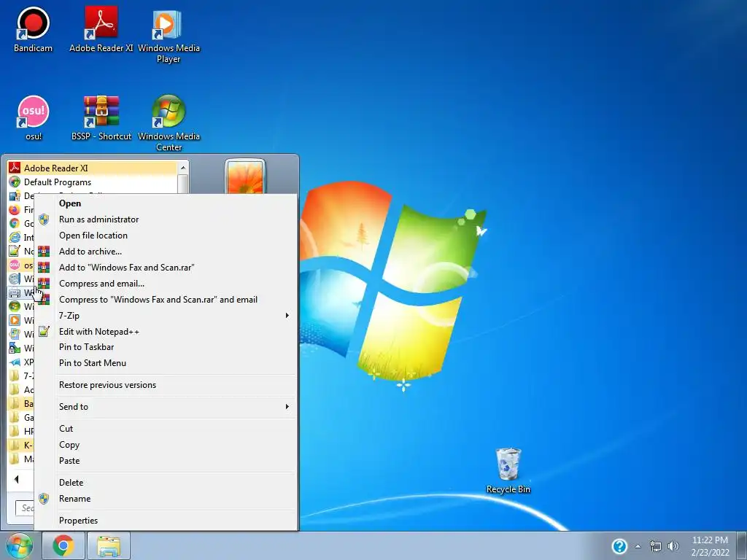The height and width of the screenshot is (560, 747).
Task: Open the K- folder in Start menu list
Action: coord(21,445)
